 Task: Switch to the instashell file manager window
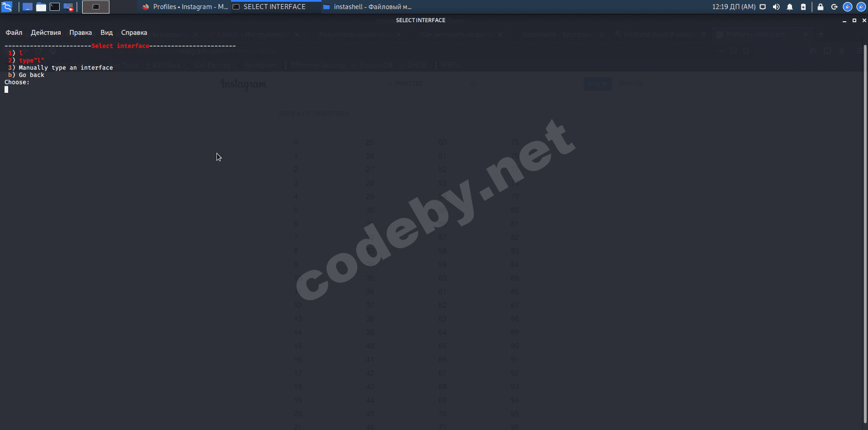(367, 7)
